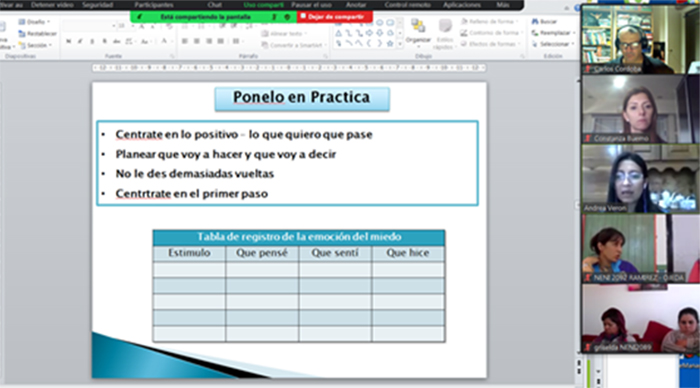Viewport: 700px width, 388px height.
Task: Open the Diseño layout dropdown
Action: coord(34,21)
